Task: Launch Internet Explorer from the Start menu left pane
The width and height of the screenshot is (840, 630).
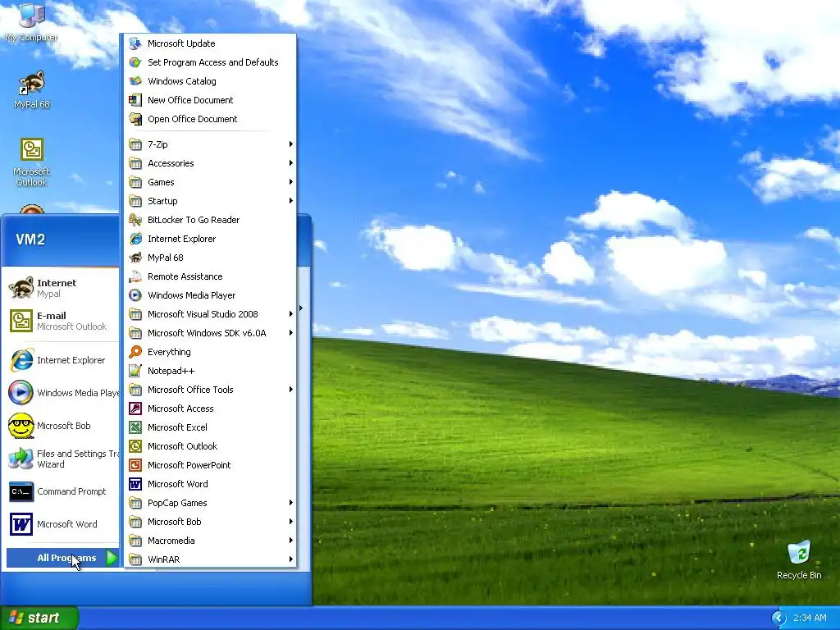Action: (x=60, y=360)
